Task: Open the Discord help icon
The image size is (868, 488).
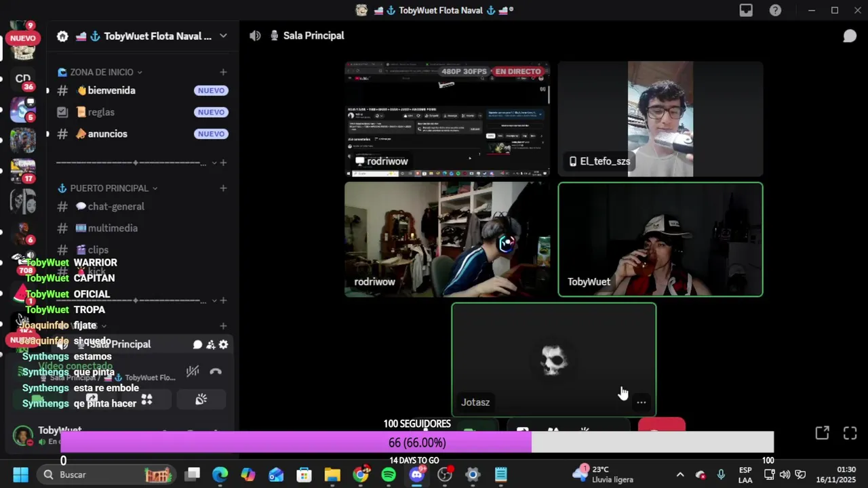Action: 775,10
